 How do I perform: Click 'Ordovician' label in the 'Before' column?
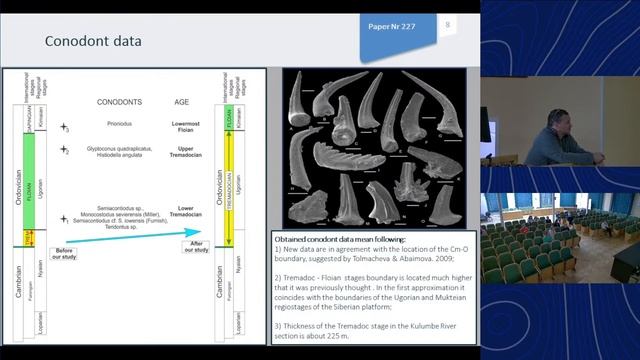18,188
